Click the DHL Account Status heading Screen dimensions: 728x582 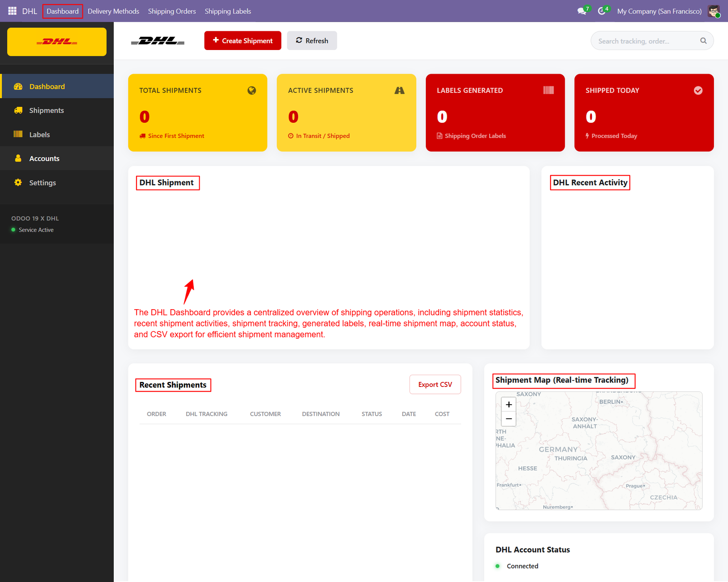pyautogui.click(x=533, y=550)
